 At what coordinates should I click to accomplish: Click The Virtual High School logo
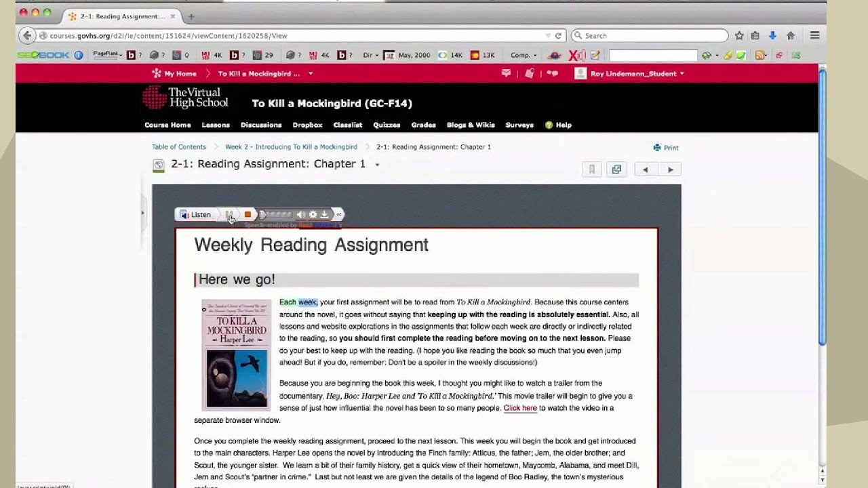pos(185,98)
